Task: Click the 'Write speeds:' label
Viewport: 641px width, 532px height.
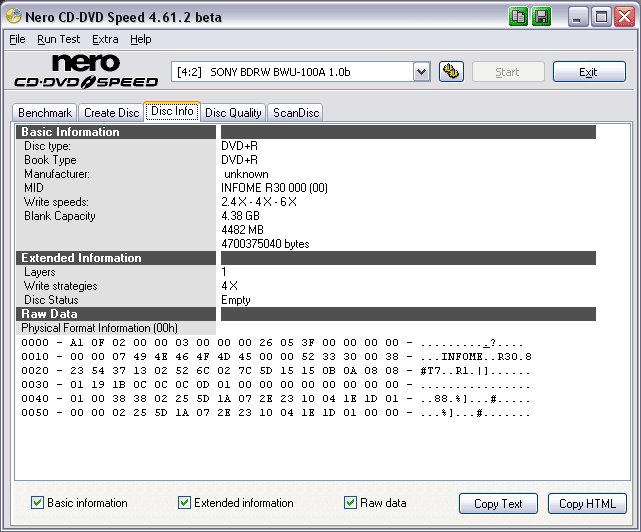Action: 56,202
